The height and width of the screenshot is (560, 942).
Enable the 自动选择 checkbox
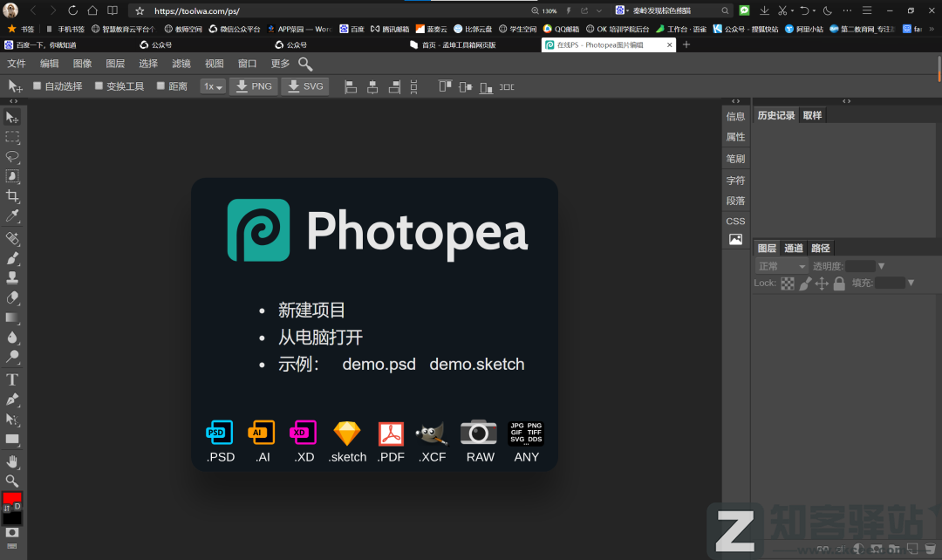point(38,86)
